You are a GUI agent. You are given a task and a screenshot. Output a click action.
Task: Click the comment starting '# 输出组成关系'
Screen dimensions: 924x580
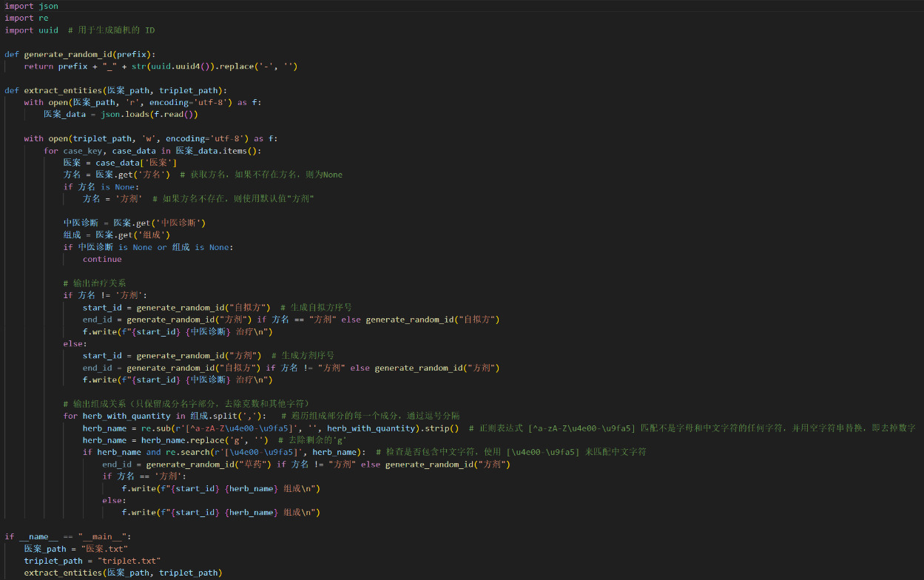click(x=186, y=404)
